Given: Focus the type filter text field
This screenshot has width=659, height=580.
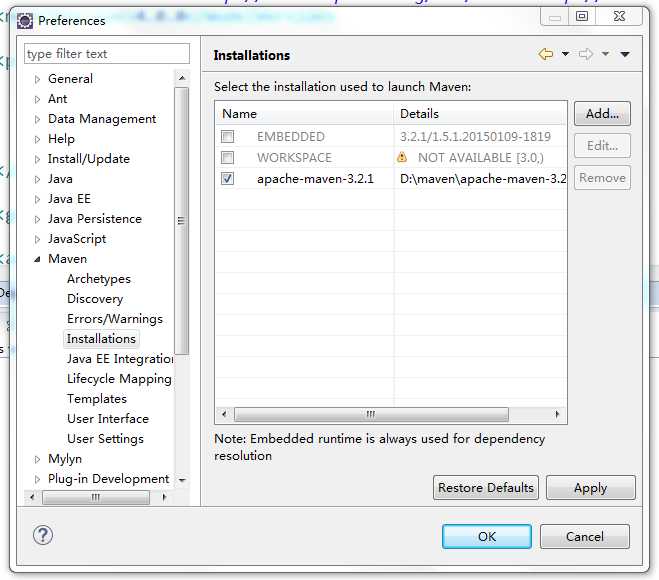Looking at the screenshot, I should pos(107,54).
